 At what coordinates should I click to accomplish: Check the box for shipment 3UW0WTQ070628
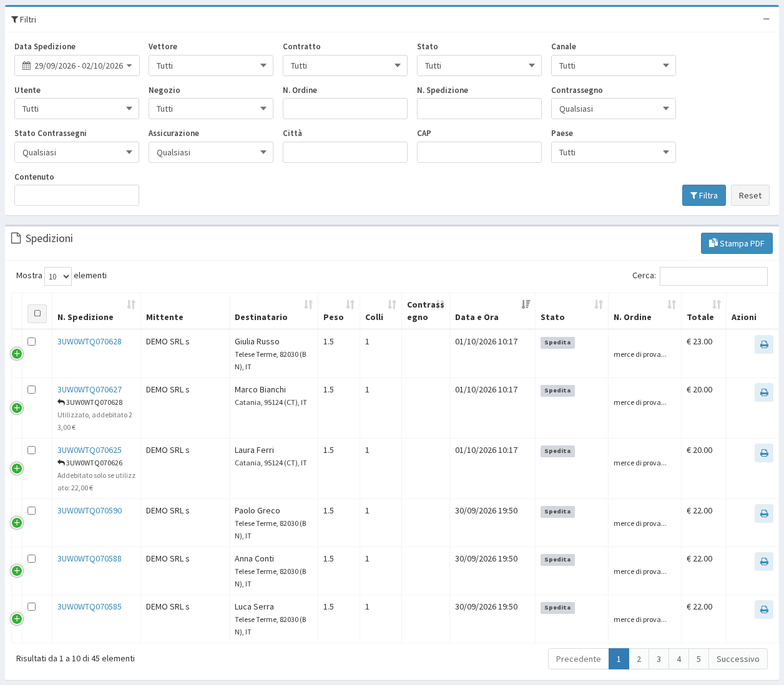click(x=32, y=342)
